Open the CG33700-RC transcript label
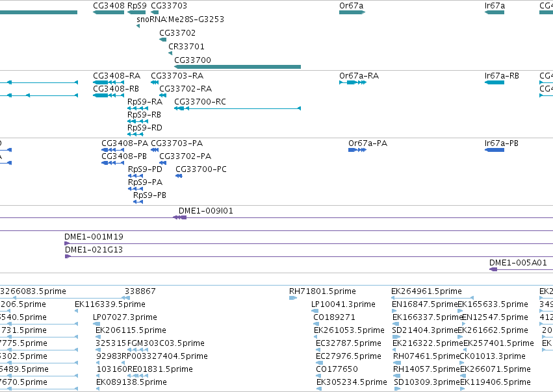Image resolution: width=553 pixels, height=392 pixels. tap(200, 102)
